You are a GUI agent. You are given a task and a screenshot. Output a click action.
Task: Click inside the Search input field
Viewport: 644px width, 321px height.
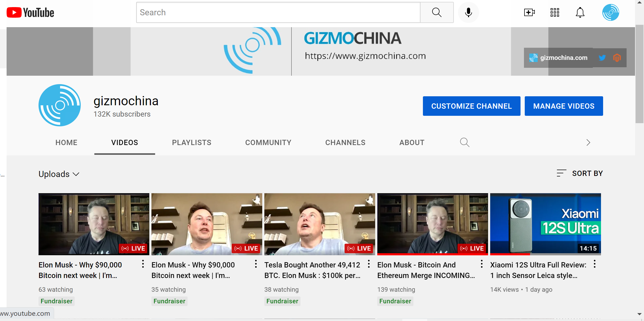tap(278, 12)
